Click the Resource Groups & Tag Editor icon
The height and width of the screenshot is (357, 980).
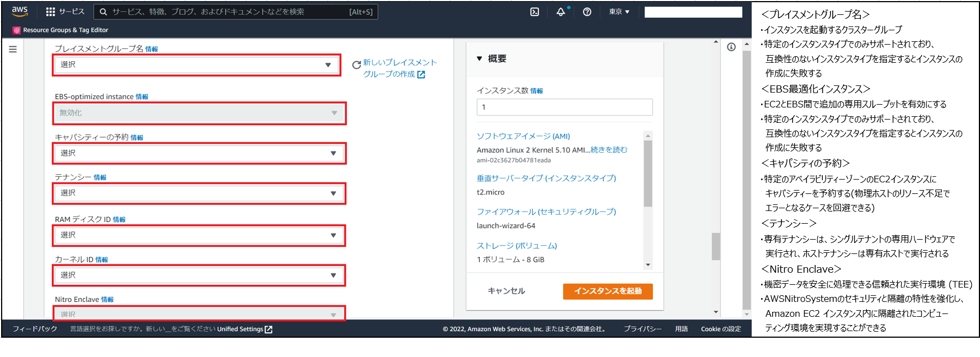pos(17,30)
